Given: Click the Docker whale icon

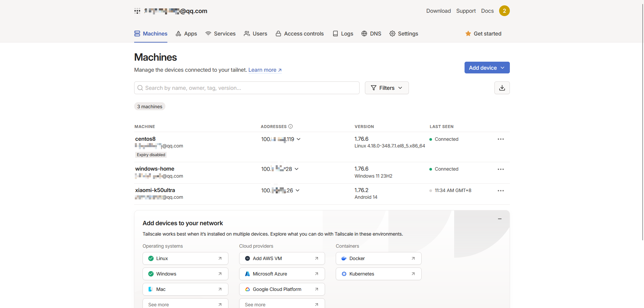Looking at the screenshot, I should pos(344,258).
